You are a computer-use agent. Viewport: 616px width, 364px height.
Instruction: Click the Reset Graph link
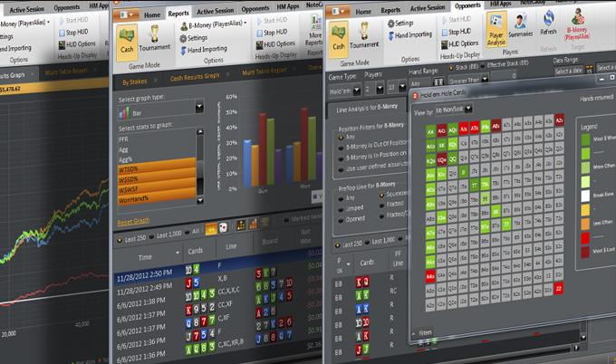[x=135, y=220]
